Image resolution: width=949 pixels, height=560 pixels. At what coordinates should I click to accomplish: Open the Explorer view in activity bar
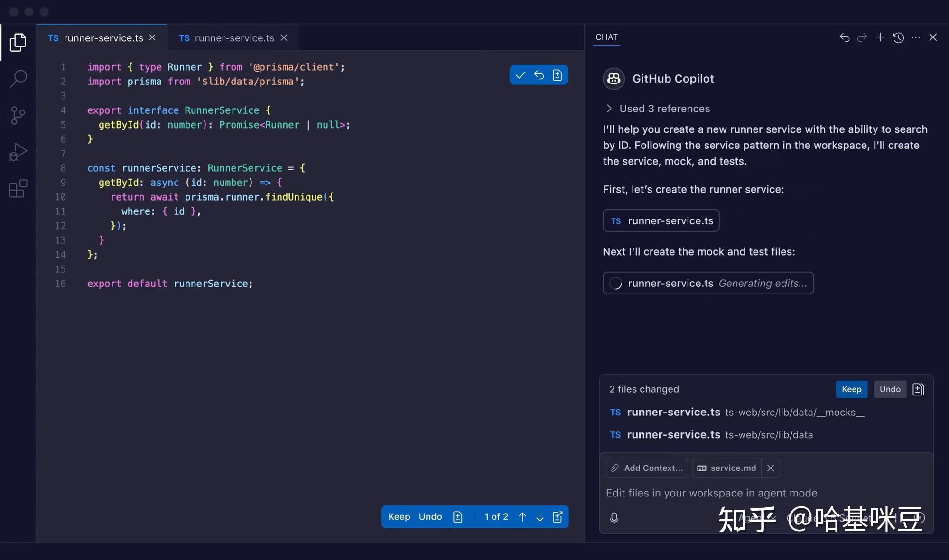tap(18, 42)
